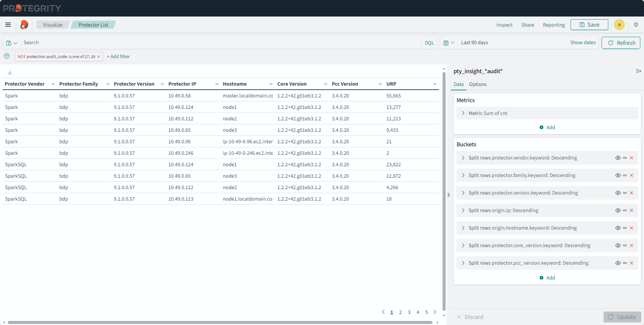Click the user avatar icon

(x=619, y=25)
